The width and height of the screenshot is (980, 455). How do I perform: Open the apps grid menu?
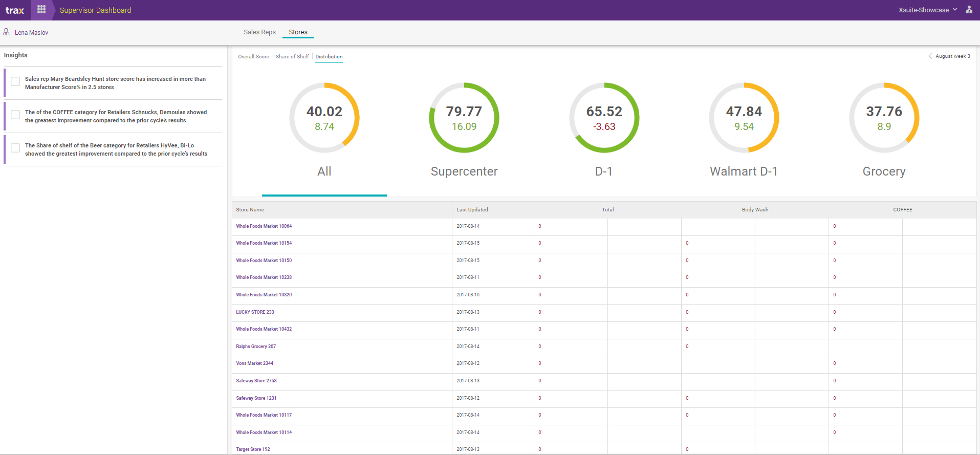(41, 10)
